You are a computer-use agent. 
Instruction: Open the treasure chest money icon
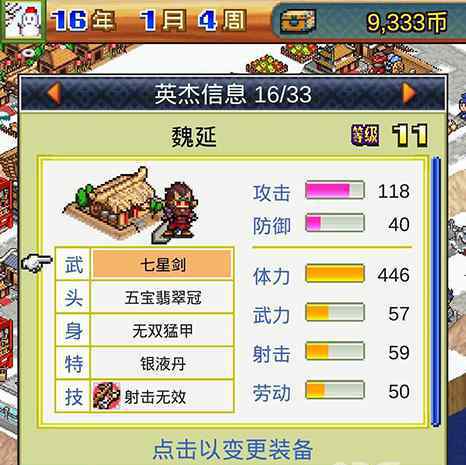pyautogui.click(x=297, y=22)
